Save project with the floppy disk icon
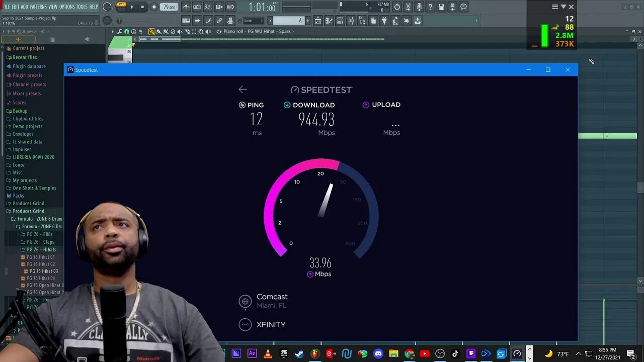 (x=441, y=7)
